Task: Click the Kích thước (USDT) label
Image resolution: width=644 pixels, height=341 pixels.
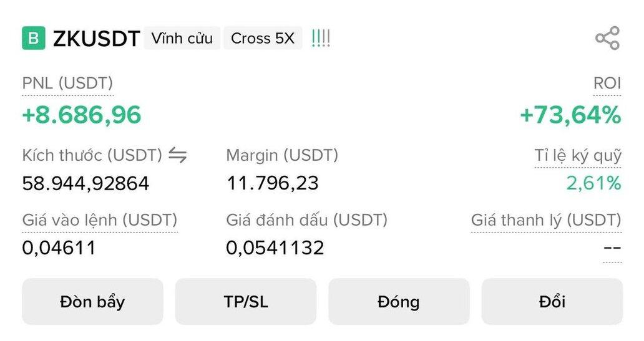Action: pos(92,155)
